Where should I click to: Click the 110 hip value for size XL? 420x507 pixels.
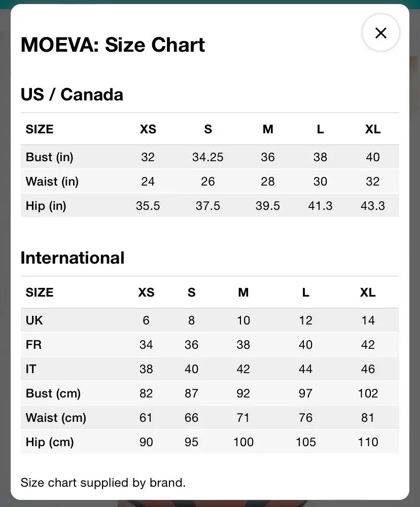point(368,442)
